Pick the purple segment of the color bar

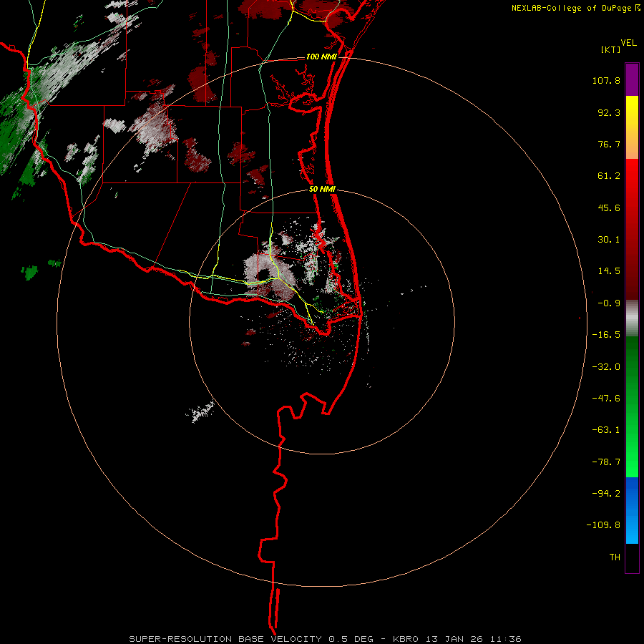[x=632, y=79]
